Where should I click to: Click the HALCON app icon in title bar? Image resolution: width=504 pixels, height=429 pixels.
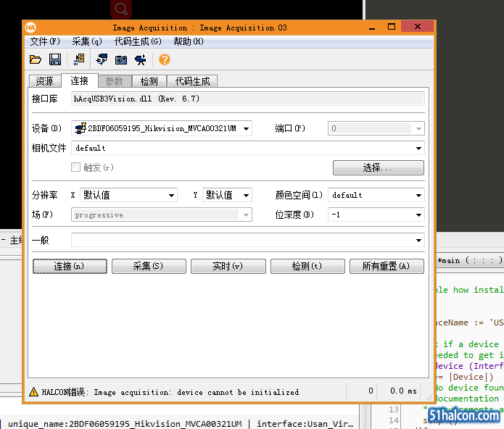click(30, 28)
